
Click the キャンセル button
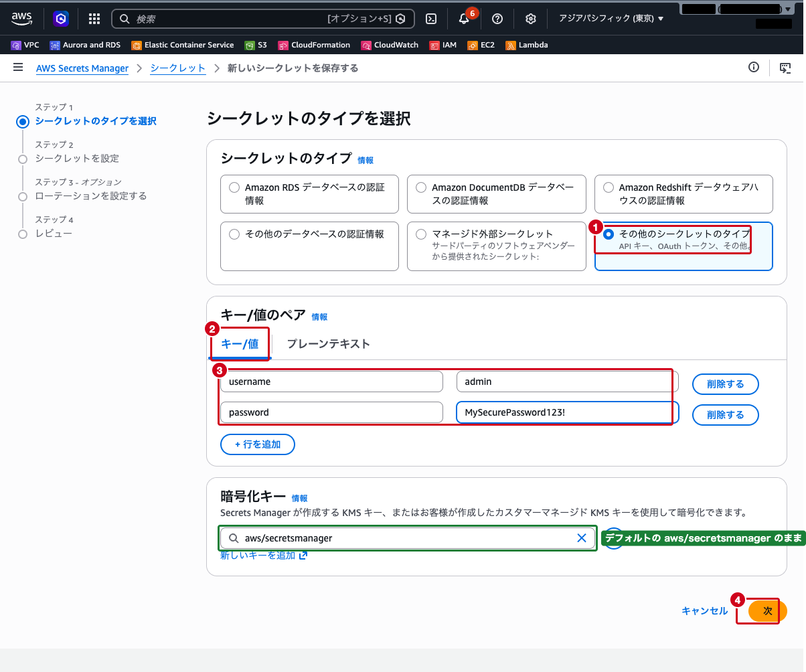[x=704, y=611]
